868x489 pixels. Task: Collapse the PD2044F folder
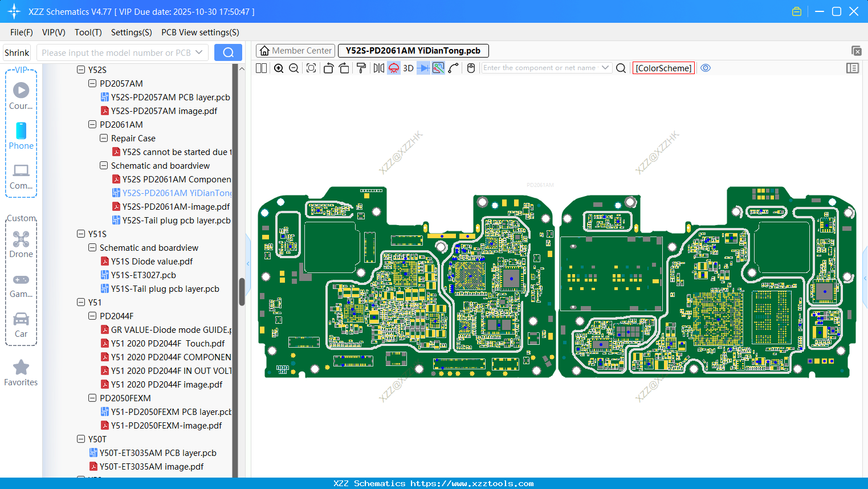click(92, 316)
